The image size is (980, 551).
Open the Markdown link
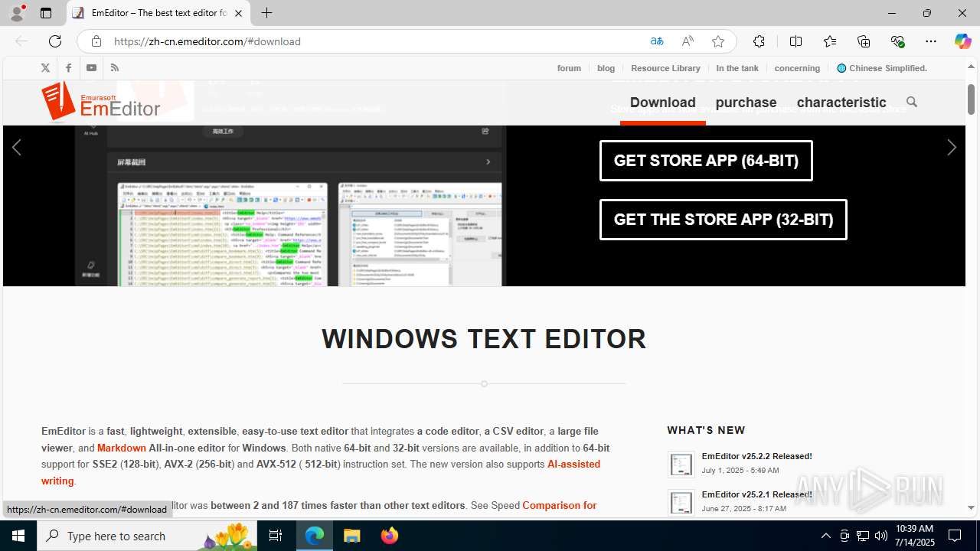click(x=122, y=448)
